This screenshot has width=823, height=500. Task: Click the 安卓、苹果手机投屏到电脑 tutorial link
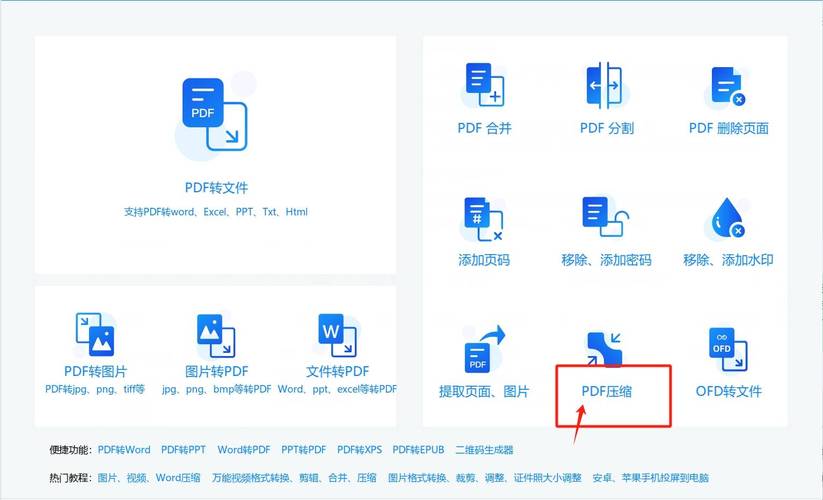click(x=650, y=477)
